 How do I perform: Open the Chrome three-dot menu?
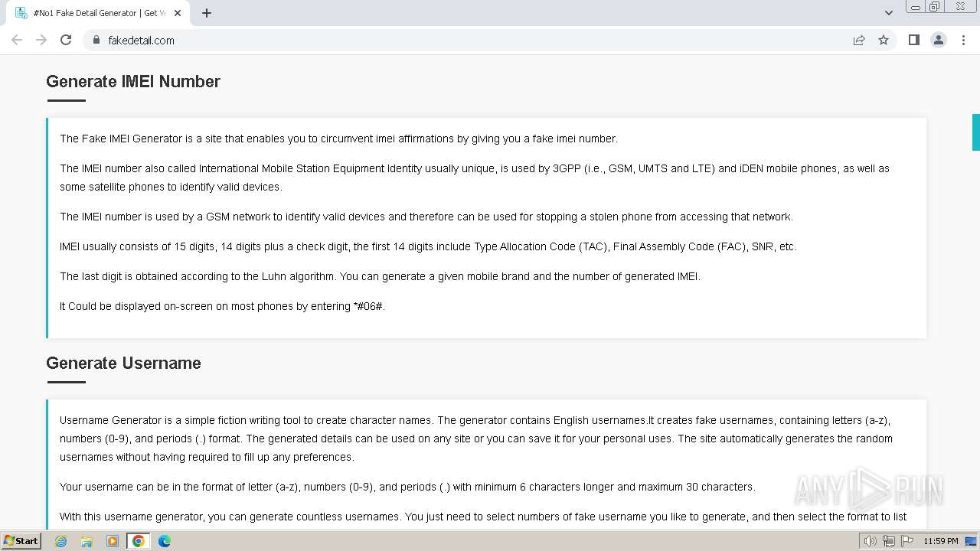point(963,40)
